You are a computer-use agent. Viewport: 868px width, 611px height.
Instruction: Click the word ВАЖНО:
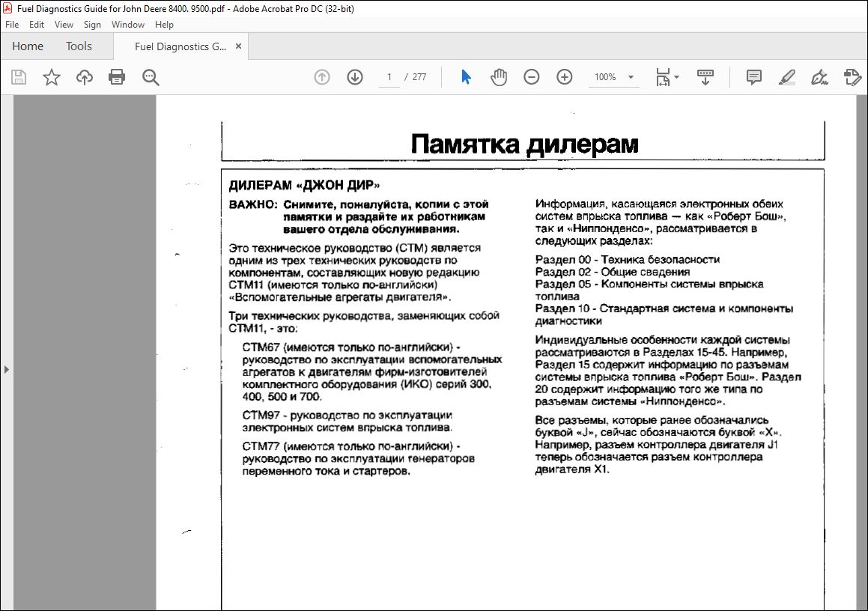pos(253,204)
